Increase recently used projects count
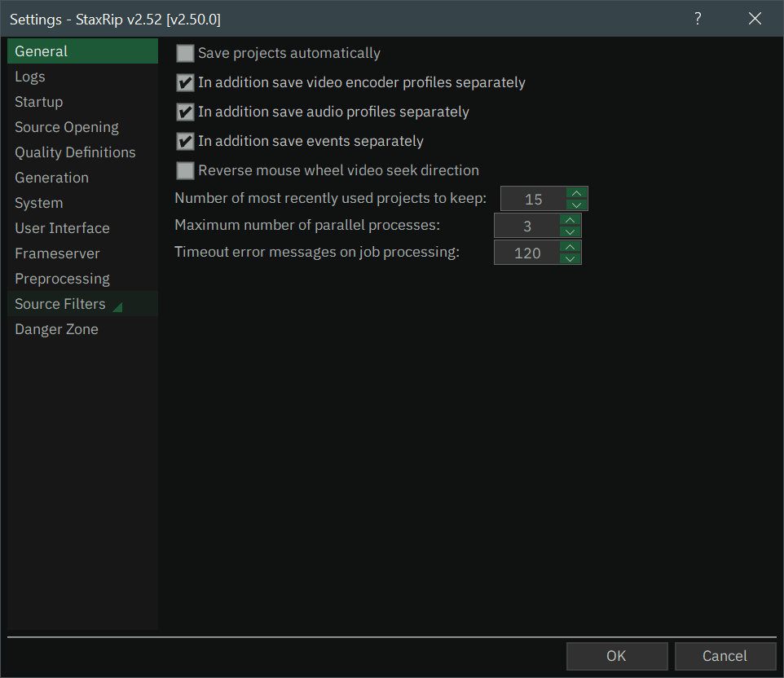The height and width of the screenshot is (678, 784). point(576,193)
